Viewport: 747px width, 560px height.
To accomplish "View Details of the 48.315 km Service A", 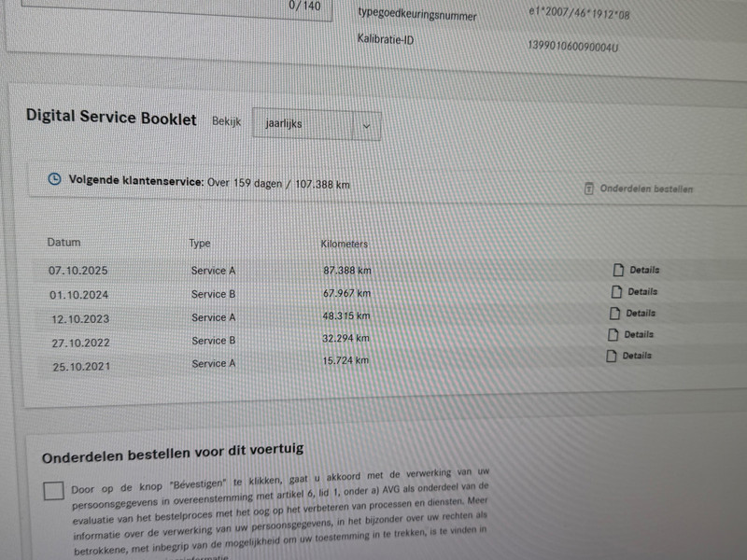I will pos(641,313).
